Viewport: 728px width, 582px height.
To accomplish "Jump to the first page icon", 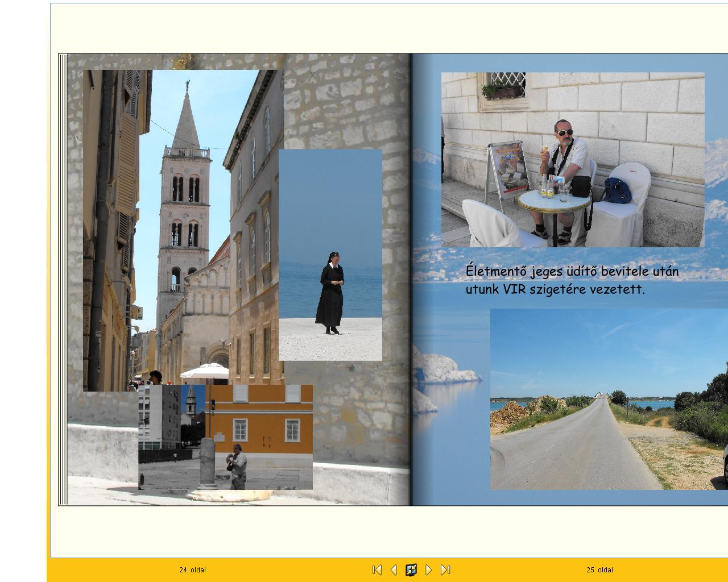I will coord(377,569).
